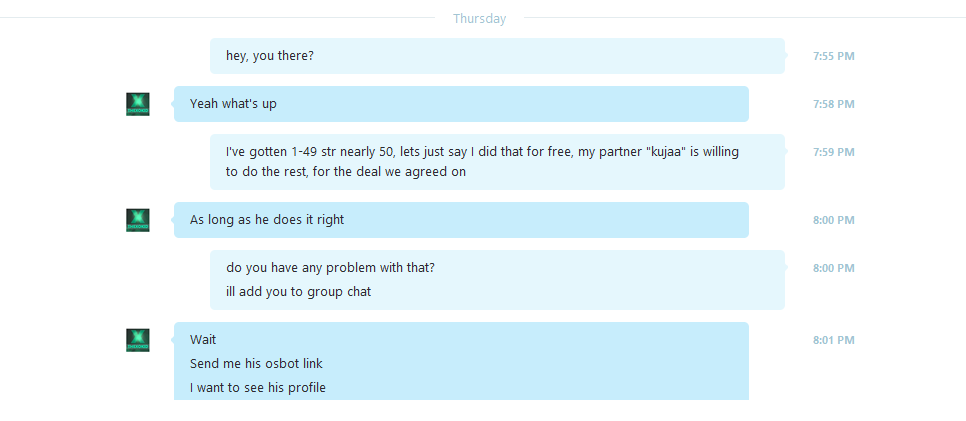Open avatar beside "Yeah what's up" message

pyautogui.click(x=137, y=104)
